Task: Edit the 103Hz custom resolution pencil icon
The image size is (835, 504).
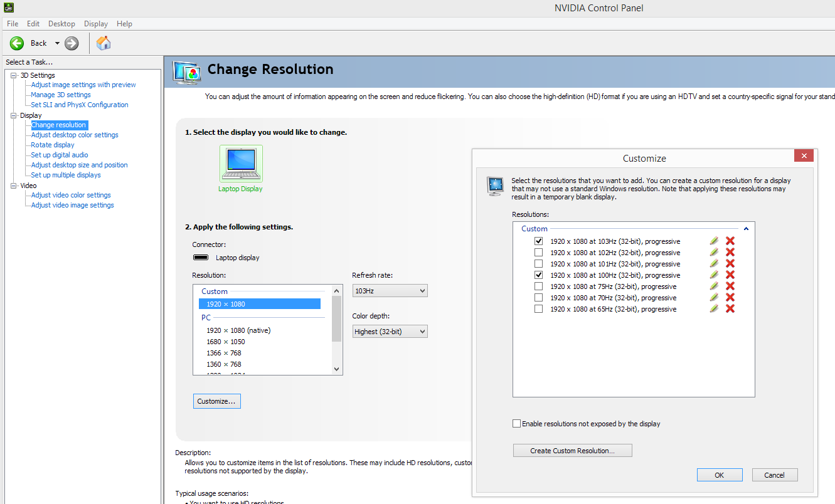Action: 713,241
